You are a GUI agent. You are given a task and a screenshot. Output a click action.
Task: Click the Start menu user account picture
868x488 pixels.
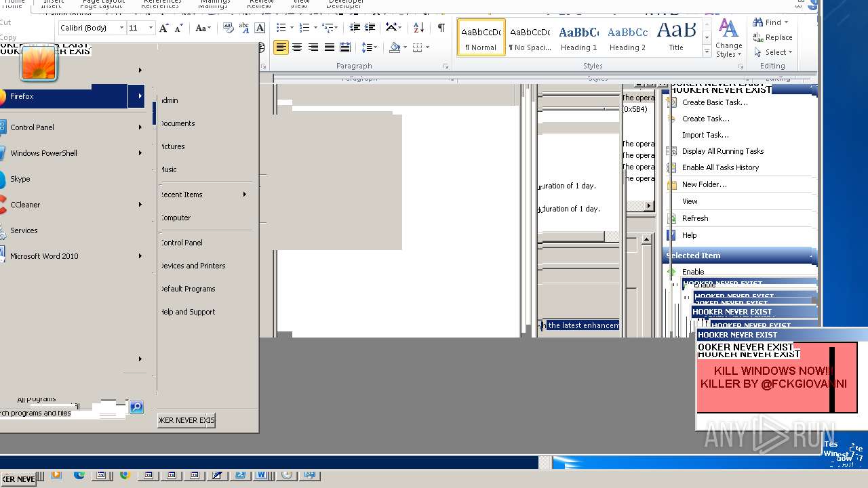(39, 64)
